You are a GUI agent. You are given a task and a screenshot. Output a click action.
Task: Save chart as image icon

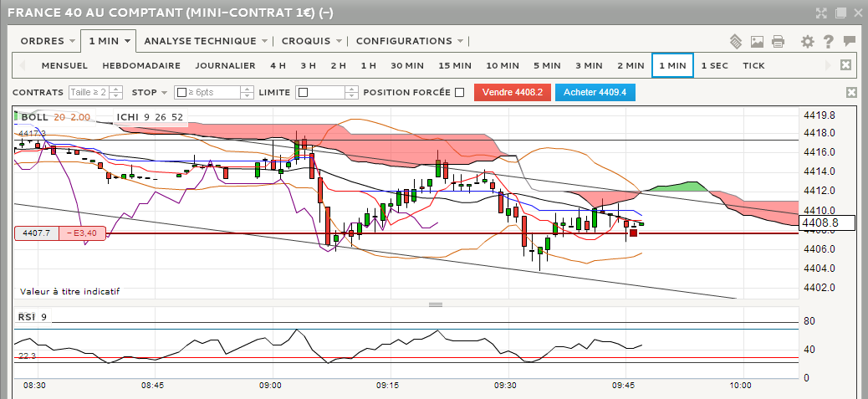(757, 41)
